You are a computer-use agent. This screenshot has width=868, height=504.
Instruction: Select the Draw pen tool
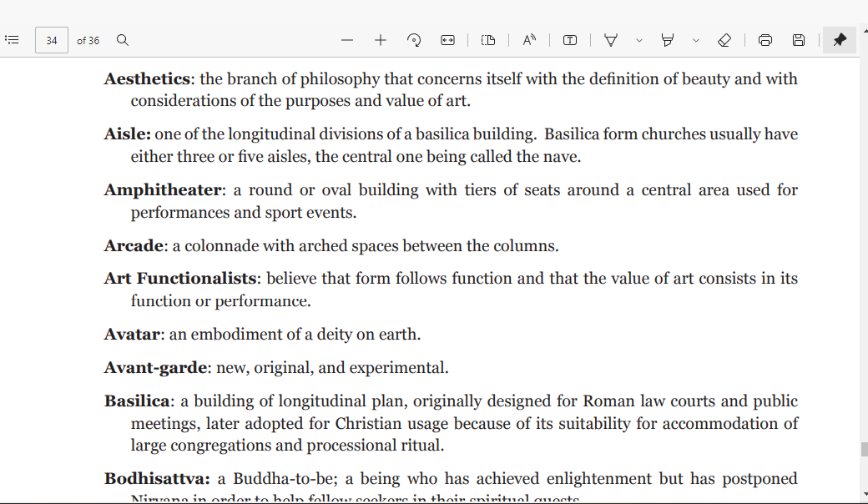(611, 40)
